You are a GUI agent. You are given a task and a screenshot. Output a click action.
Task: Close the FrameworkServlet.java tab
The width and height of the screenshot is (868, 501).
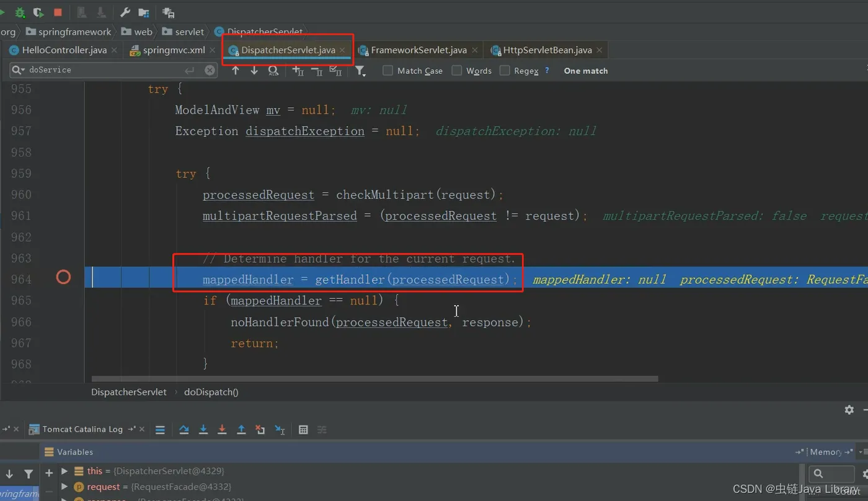(x=475, y=50)
